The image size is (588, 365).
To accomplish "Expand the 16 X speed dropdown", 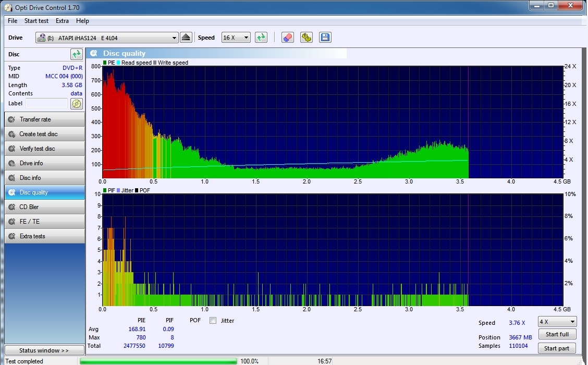I will [236, 38].
